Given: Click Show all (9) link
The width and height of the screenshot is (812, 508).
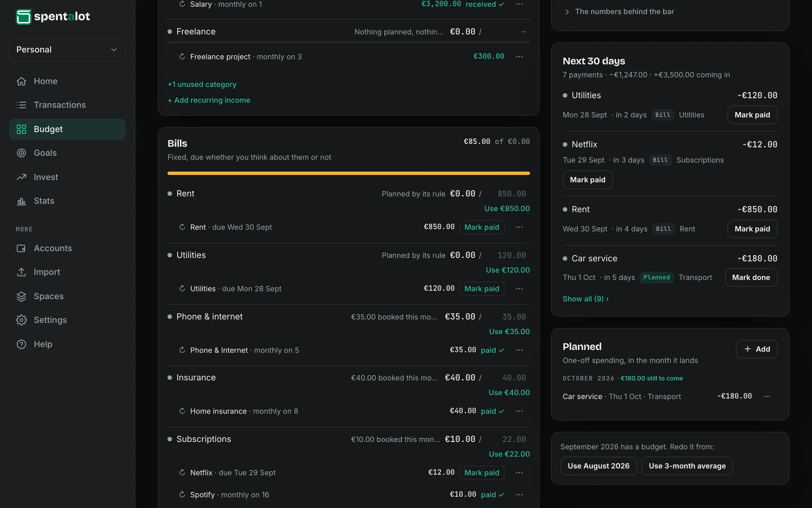Looking at the screenshot, I should (586, 299).
